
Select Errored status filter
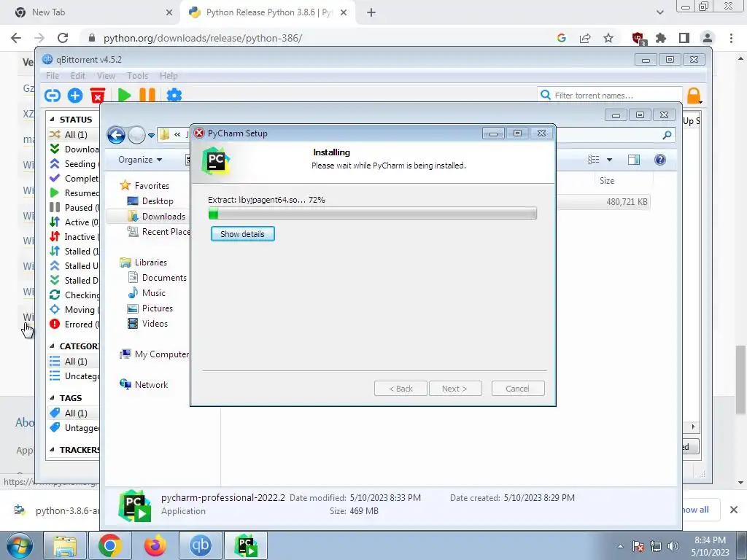coord(74,324)
